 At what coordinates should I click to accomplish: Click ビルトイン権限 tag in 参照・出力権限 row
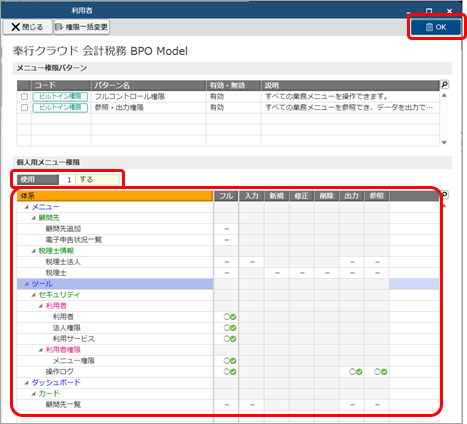coord(60,108)
